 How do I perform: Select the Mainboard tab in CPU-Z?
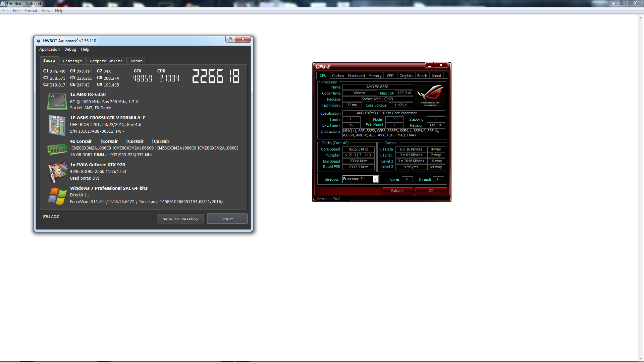click(356, 76)
